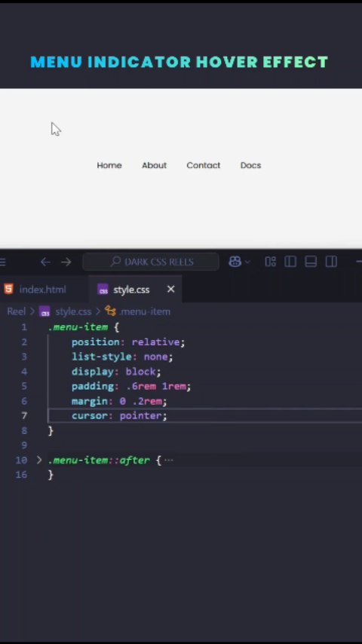Click the Contact menu link
This screenshot has height=644, width=362.
click(x=204, y=165)
